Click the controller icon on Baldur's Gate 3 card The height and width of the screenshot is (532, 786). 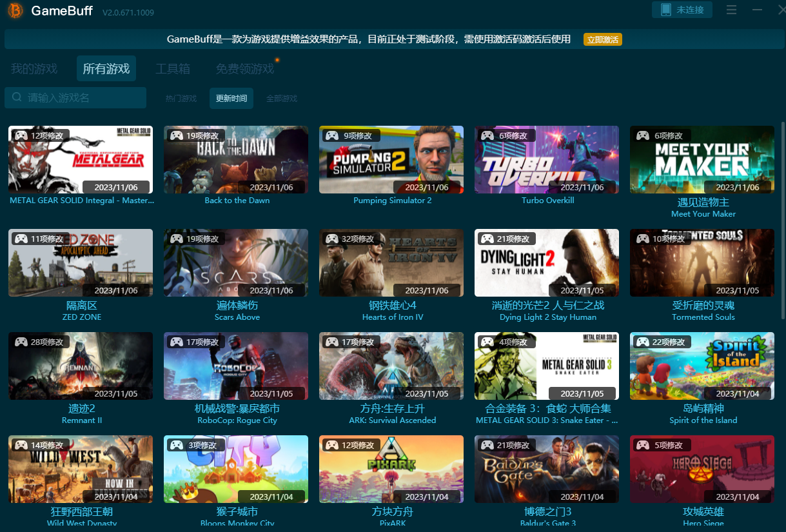pos(487,445)
